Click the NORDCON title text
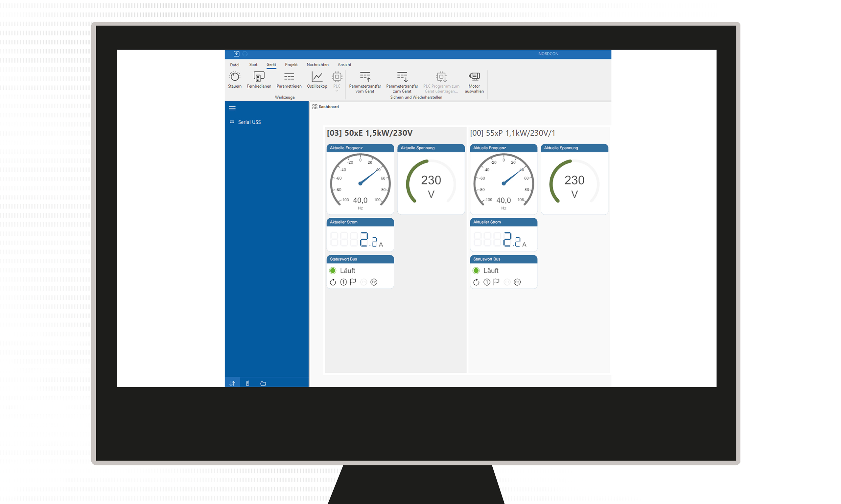841x504 pixels. 548,54
